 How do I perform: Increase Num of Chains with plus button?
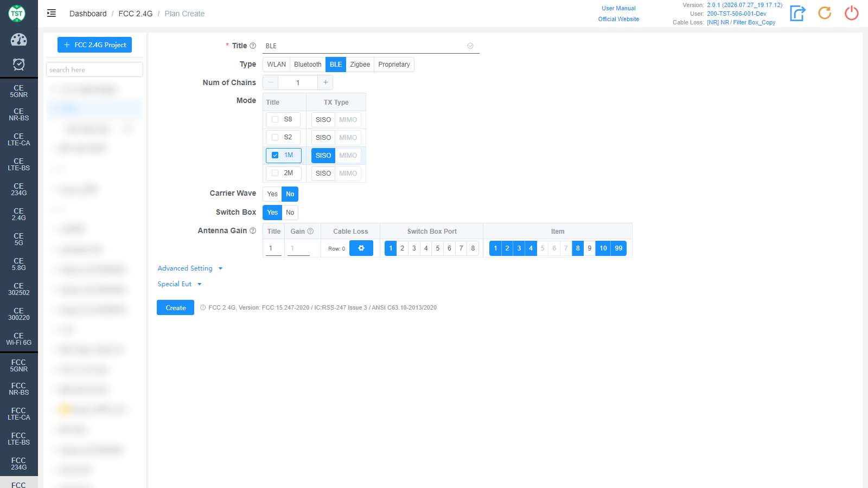pyautogui.click(x=325, y=82)
